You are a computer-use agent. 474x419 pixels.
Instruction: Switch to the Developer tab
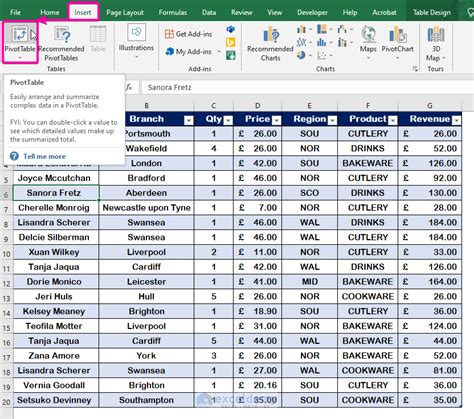click(x=312, y=12)
